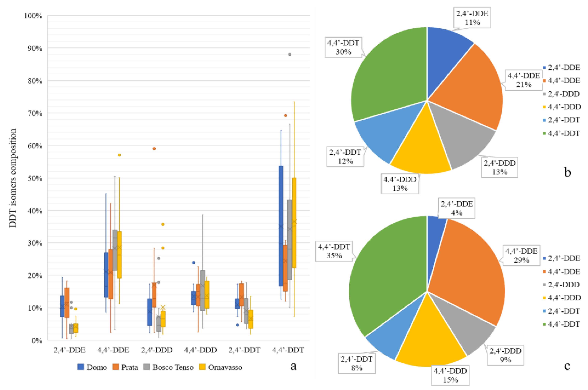Click the yellow outlier dot near 57%
The width and height of the screenshot is (588, 390).
click(x=119, y=155)
